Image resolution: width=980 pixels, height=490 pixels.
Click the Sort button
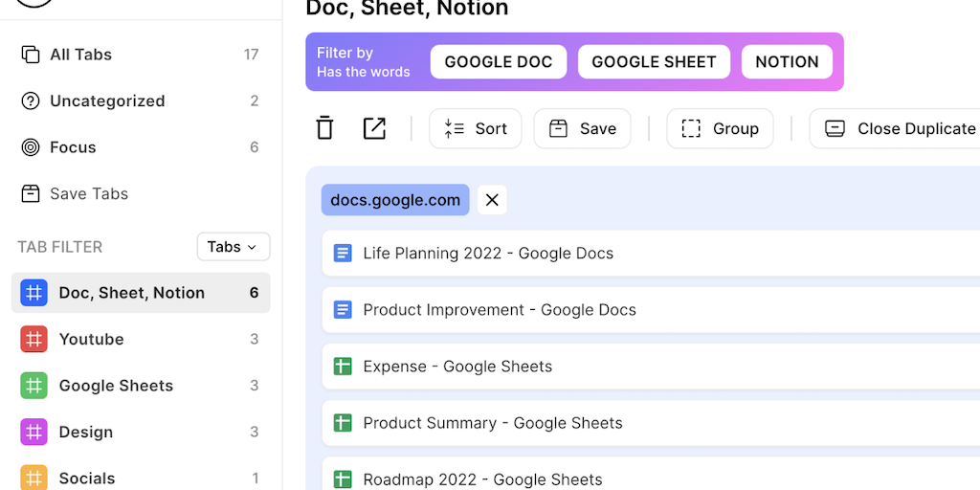coord(476,128)
